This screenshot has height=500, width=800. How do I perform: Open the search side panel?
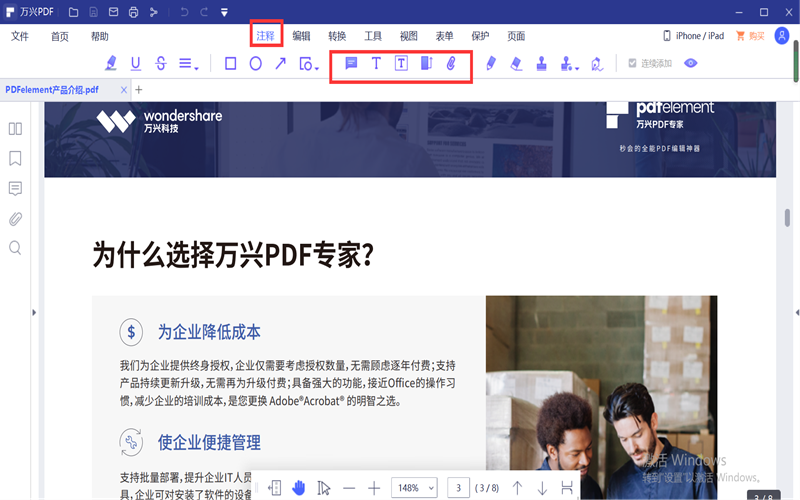pos(15,248)
